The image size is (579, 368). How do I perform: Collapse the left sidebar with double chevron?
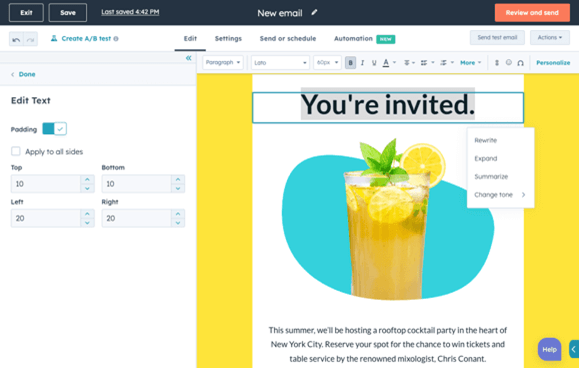point(188,58)
